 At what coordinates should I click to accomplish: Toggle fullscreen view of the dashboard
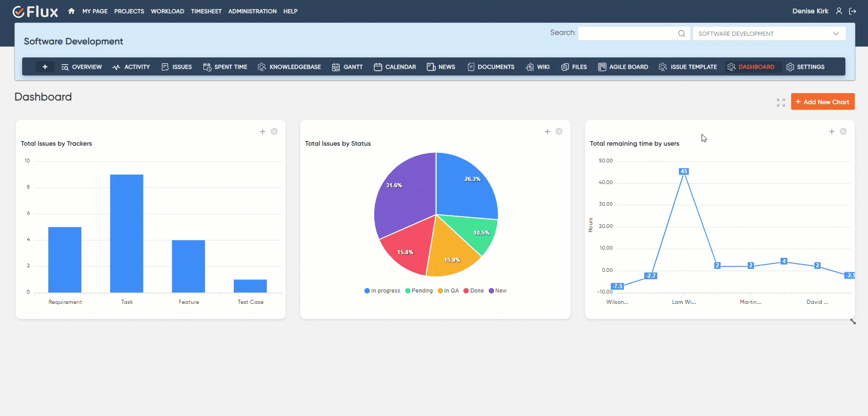tap(781, 103)
